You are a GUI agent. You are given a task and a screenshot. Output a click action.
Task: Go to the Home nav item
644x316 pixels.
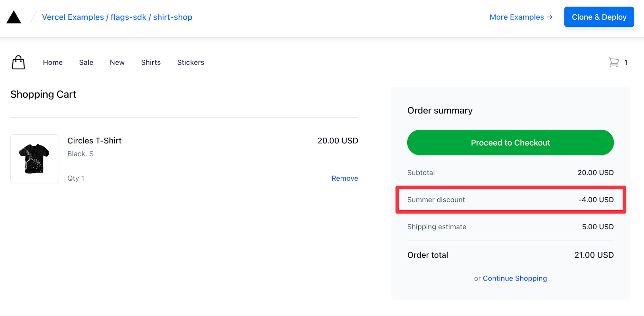point(53,62)
